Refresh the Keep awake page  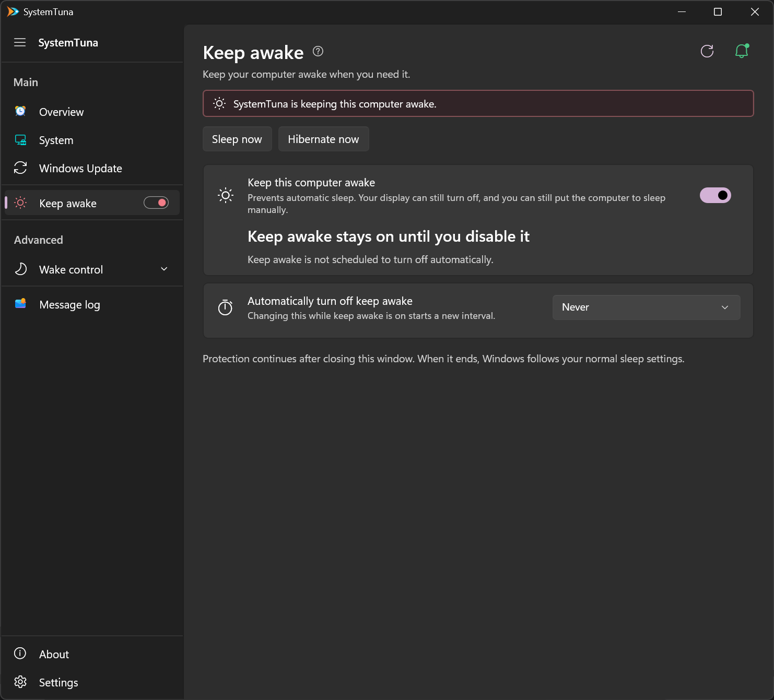tap(707, 51)
